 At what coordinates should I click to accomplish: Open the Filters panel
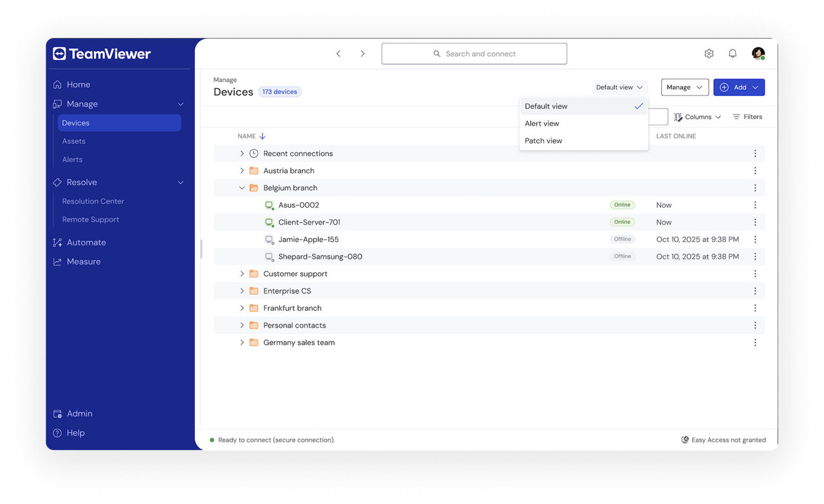pos(747,117)
